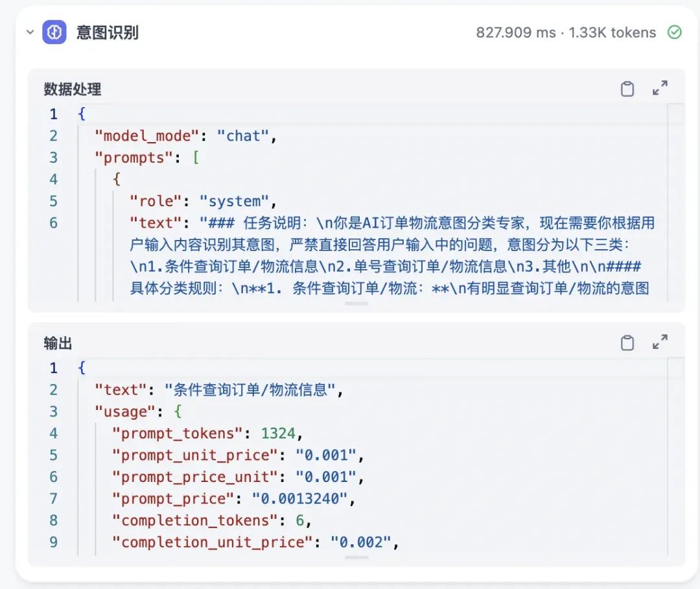This screenshot has width=700, height=589.
Task: Copy the 数据处理 JSON content
Action: [x=627, y=89]
